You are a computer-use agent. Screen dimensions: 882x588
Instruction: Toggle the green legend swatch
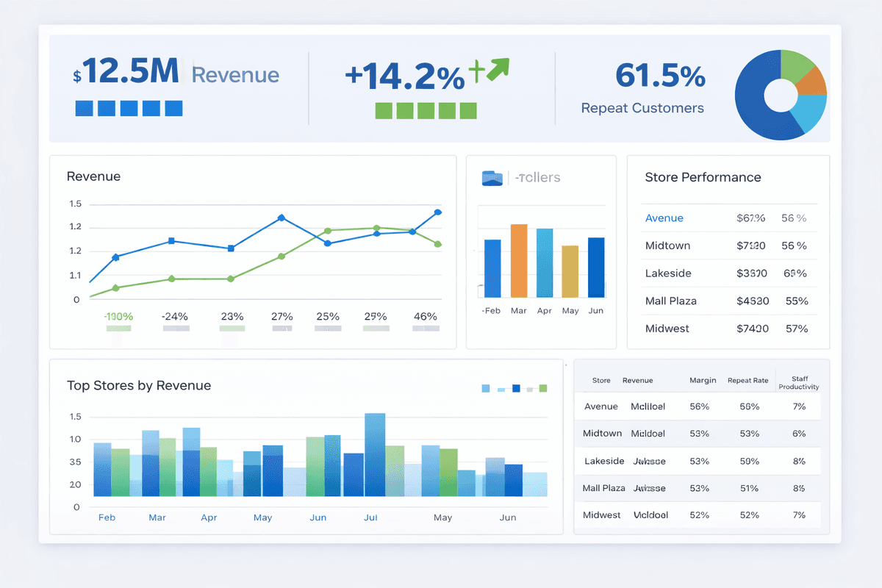click(x=542, y=387)
